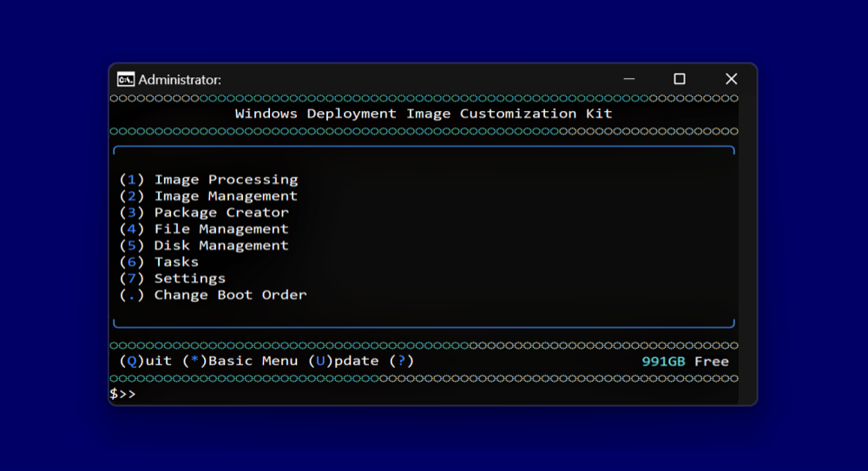Choose the Package Creator option
The height and width of the screenshot is (471, 868).
pyautogui.click(x=204, y=213)
